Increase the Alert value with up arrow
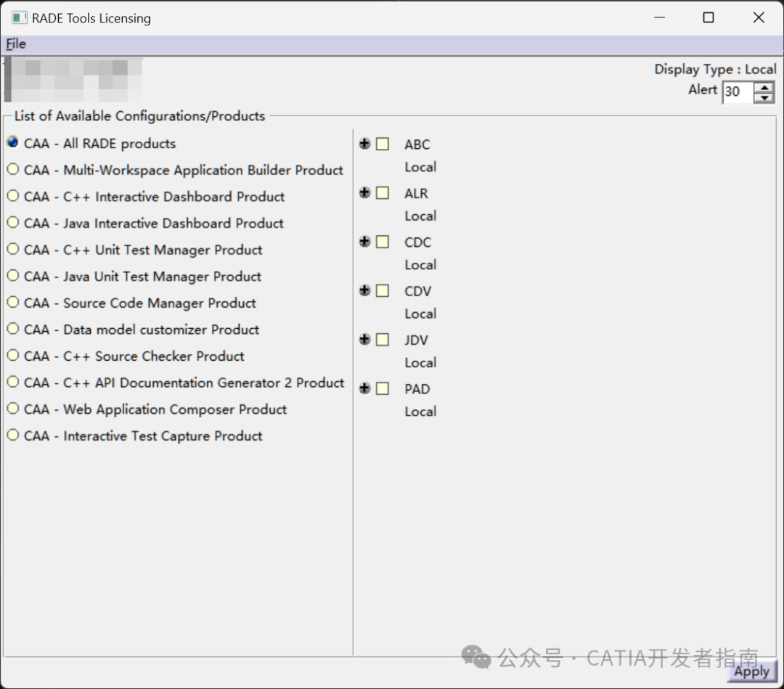The image size is (784, 689). tap(764, 87)
